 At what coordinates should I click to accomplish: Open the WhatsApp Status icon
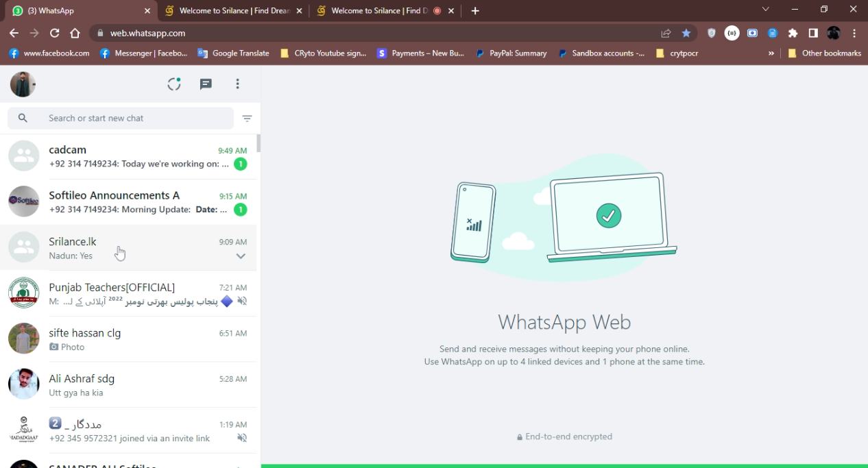[x=174, y=84]
